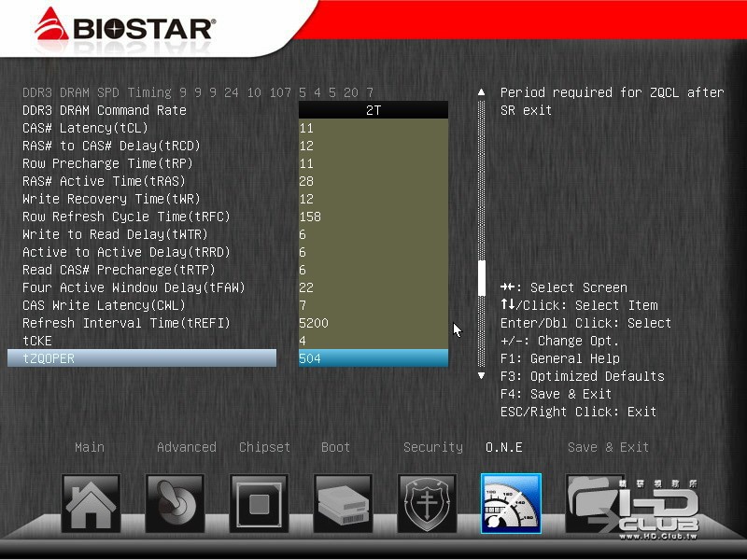The width and height of the screenshot is (747, 560).
Task: Click the white scrollbar thumb
Action: (482, 278)
